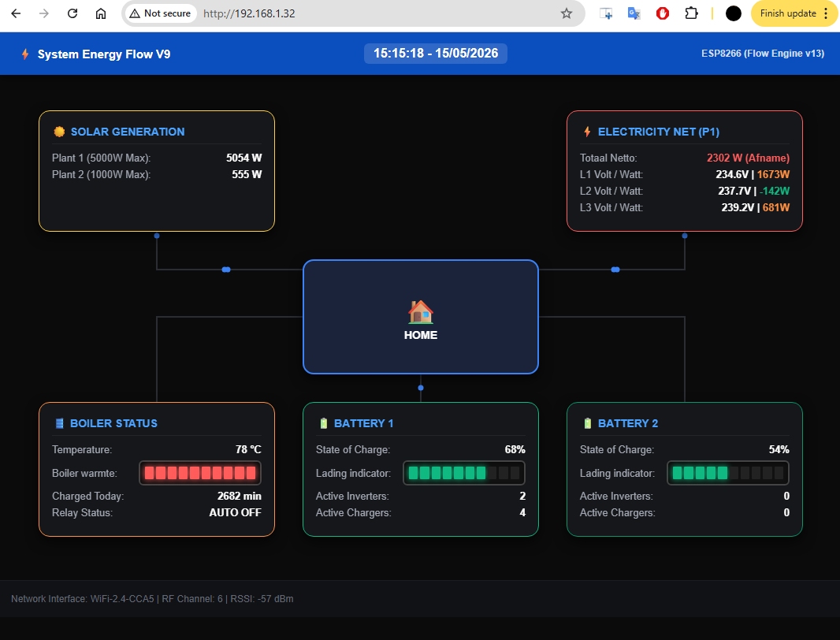The height and width of the screenshot is (640, 840).
Task: Click the SOLAR GENERATION heading
Action: coord(128,132)
